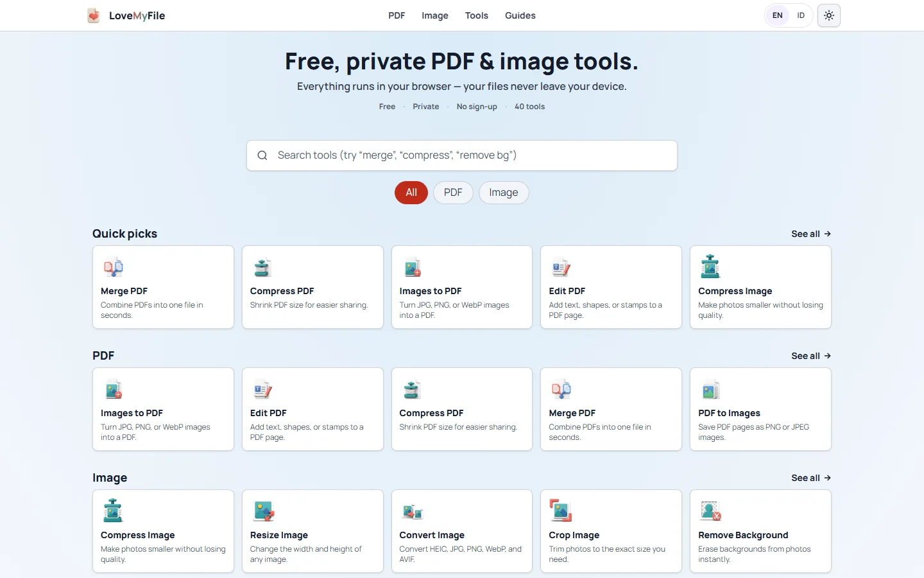Click the Compress Image icon in Quick picks
The width and height of the screenshot is (924, 578).
click(710, 267)
